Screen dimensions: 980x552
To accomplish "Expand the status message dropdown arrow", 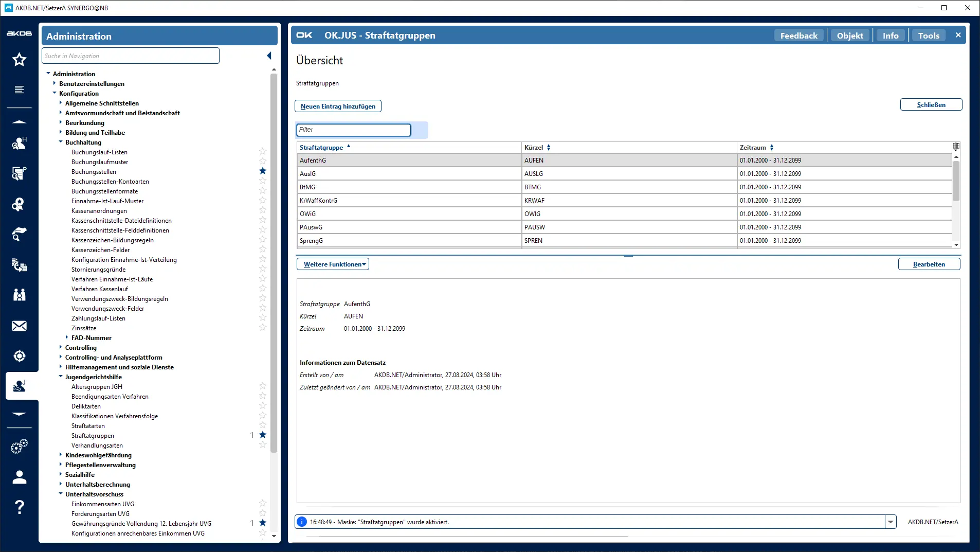I will pyautogui.click(x=891, y=522).
